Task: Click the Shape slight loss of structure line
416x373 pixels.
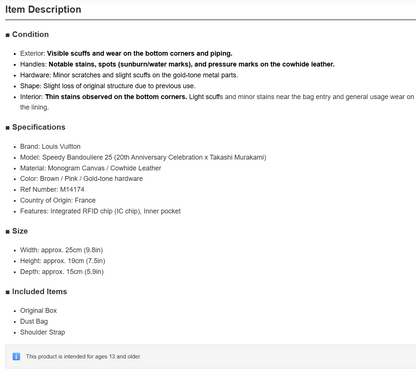Action: [x=108, y=86]
